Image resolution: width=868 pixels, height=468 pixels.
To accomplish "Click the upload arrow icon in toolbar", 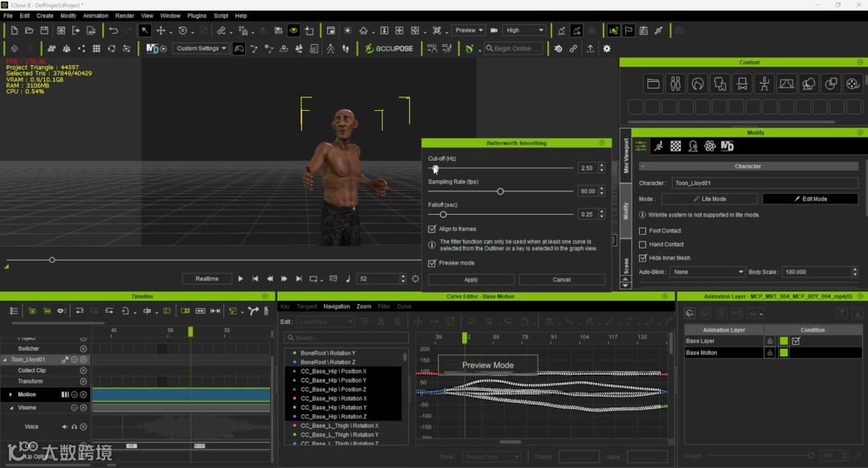I will pos(590,49).
